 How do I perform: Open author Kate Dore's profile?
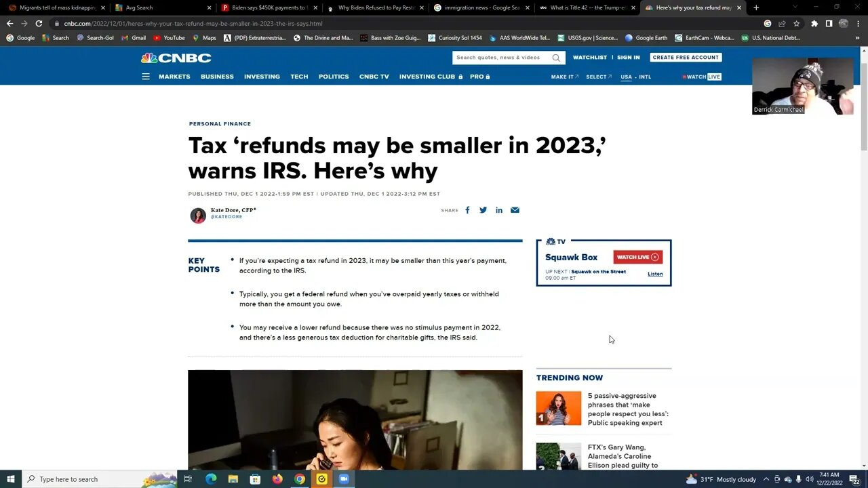point(233,210)
